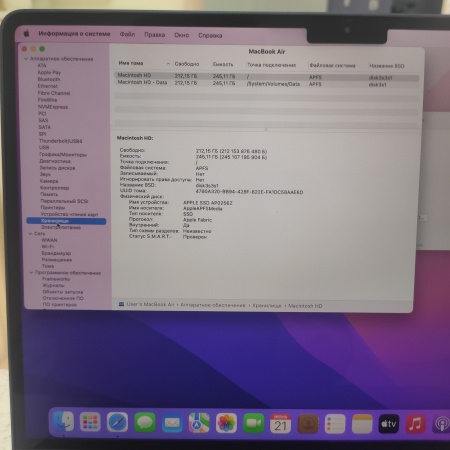Screen dimensions: 450x450
Task: Select Bluetooth in the sidebar
Action: (x=49, y=79)
